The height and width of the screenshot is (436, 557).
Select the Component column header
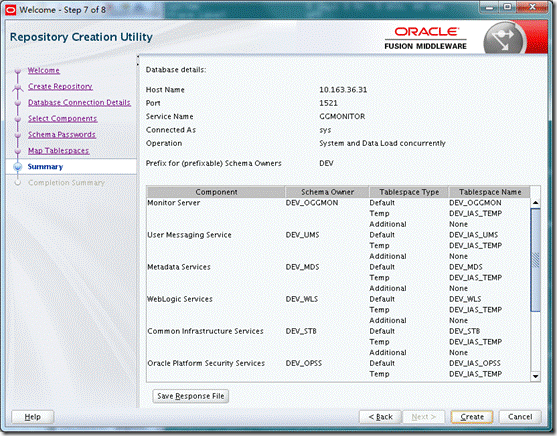click(216, 192)
